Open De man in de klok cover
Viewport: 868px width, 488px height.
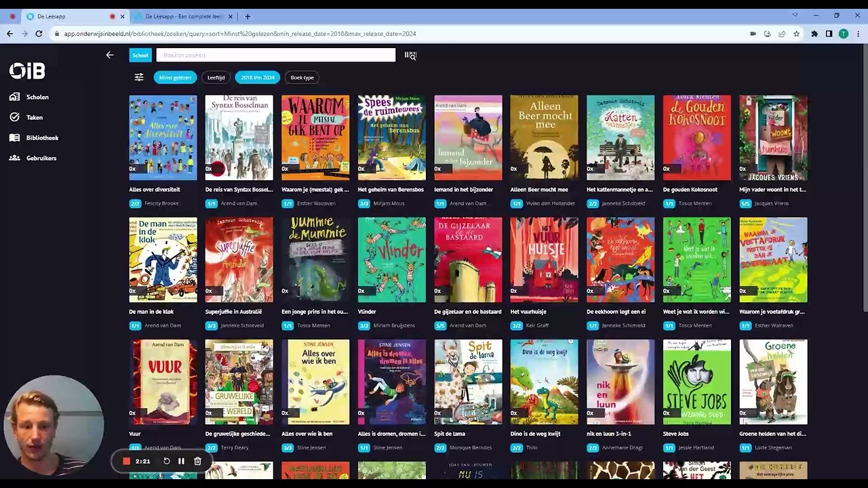coord(163,260)
